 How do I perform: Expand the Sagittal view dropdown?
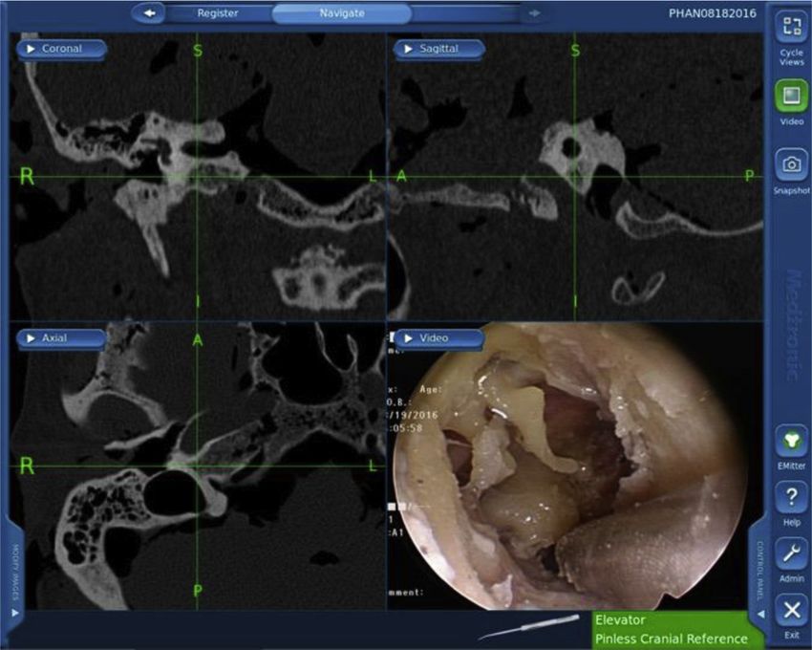coord(438,49)
